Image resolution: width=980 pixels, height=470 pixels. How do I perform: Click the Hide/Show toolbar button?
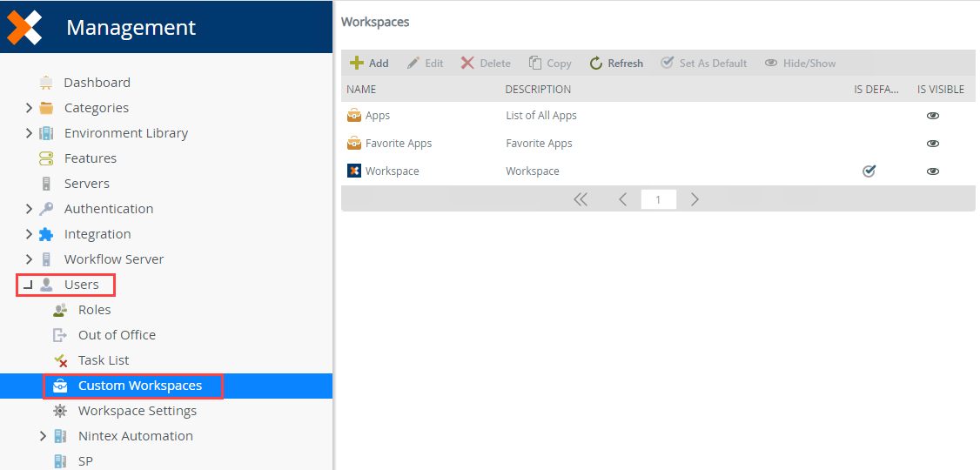pos(801,64)
